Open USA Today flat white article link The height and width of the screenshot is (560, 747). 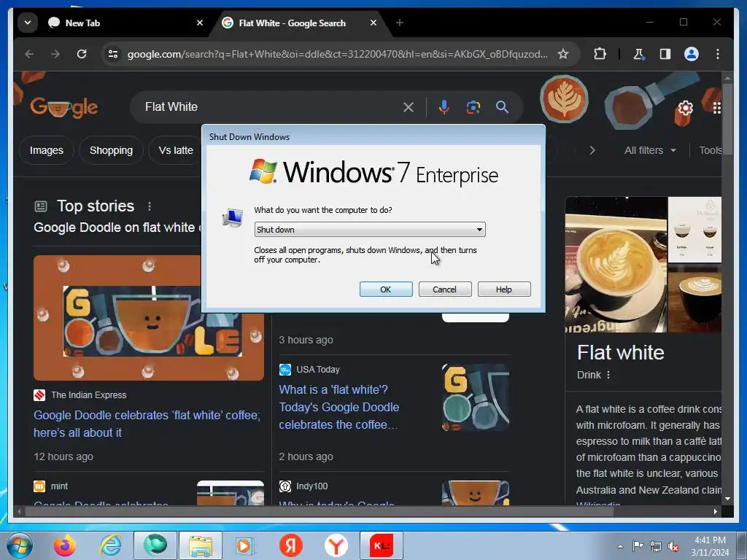(338, 407)
